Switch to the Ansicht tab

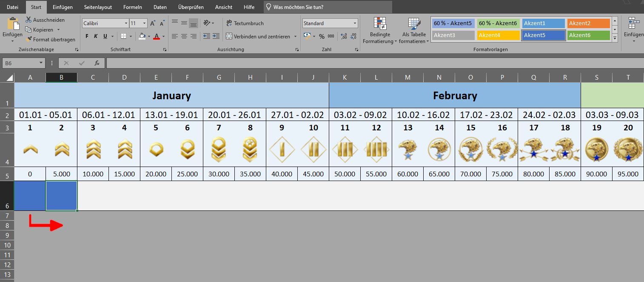(224, 7)
